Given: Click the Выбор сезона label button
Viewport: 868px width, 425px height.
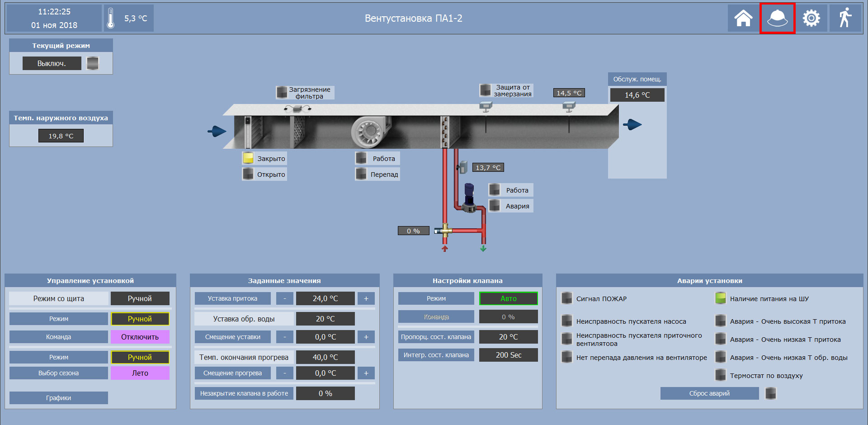Looking at the screenshot, I should (59, 373).
